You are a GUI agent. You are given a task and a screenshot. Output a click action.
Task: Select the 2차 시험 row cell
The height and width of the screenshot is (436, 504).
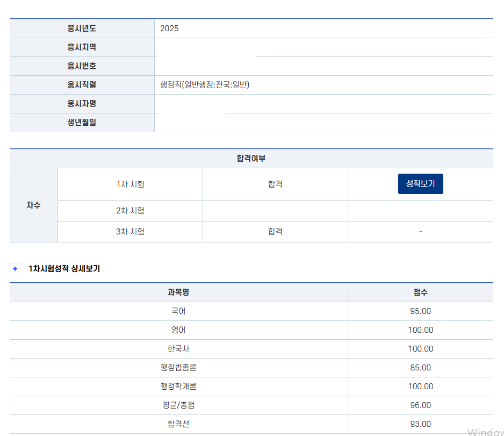pyautogui.click(x=130, y=211)
